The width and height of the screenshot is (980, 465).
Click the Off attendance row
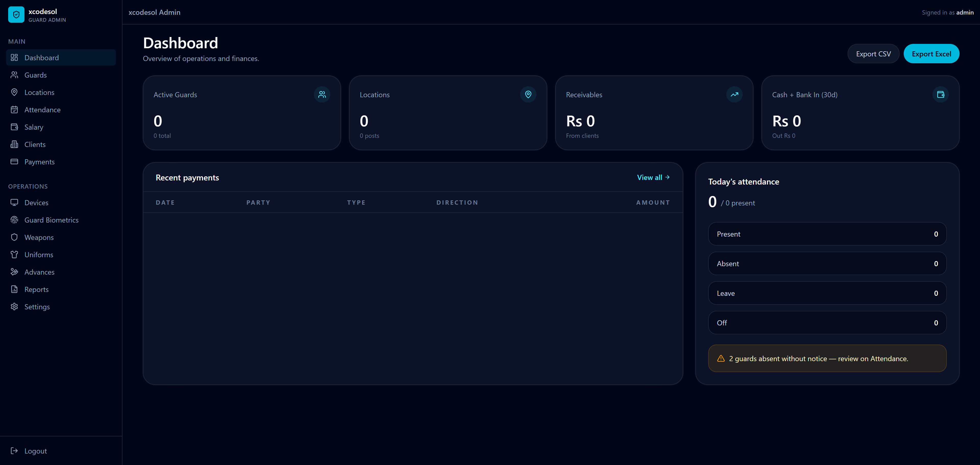click(827, 323)
